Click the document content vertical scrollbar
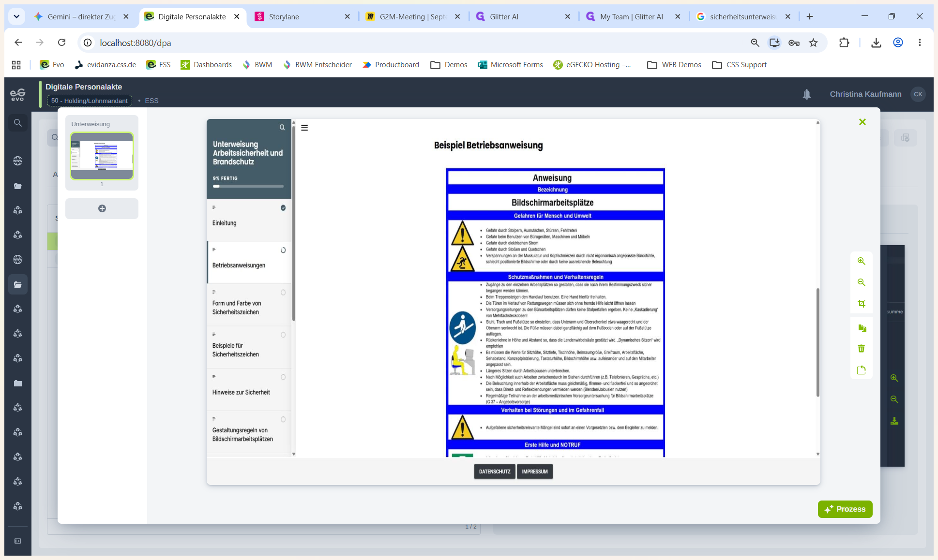The height and width of the screenshot is (560, 938). point(818,342)
